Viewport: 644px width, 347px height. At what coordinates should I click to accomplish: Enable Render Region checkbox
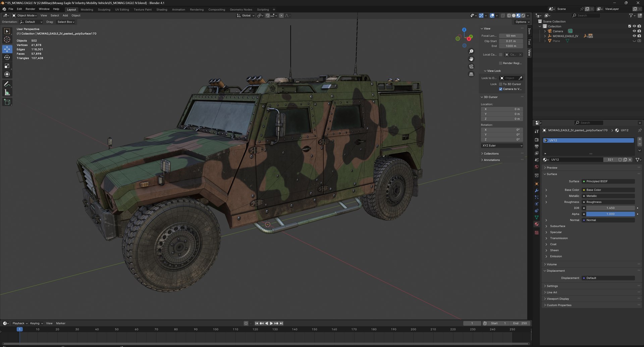[501, 63]
